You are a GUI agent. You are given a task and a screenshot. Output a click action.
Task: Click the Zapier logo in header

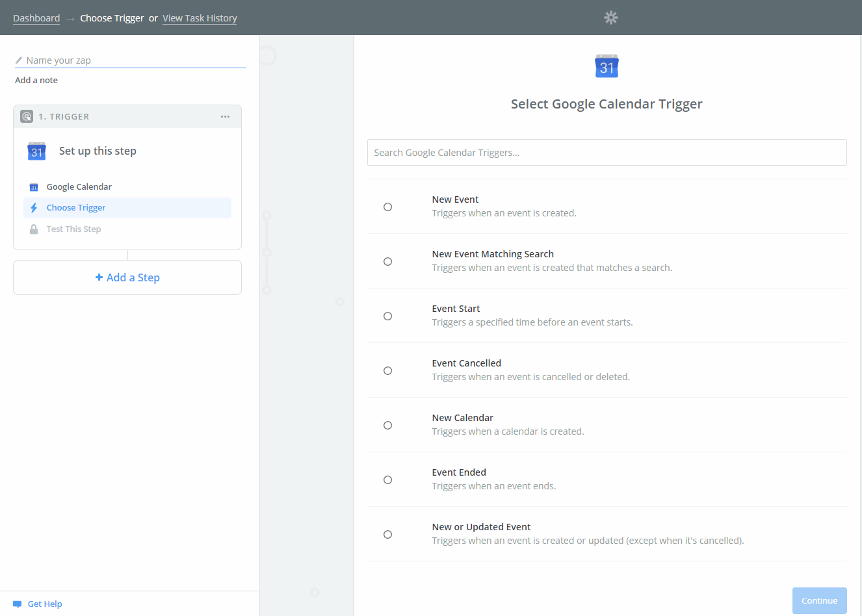pos(610,18)
